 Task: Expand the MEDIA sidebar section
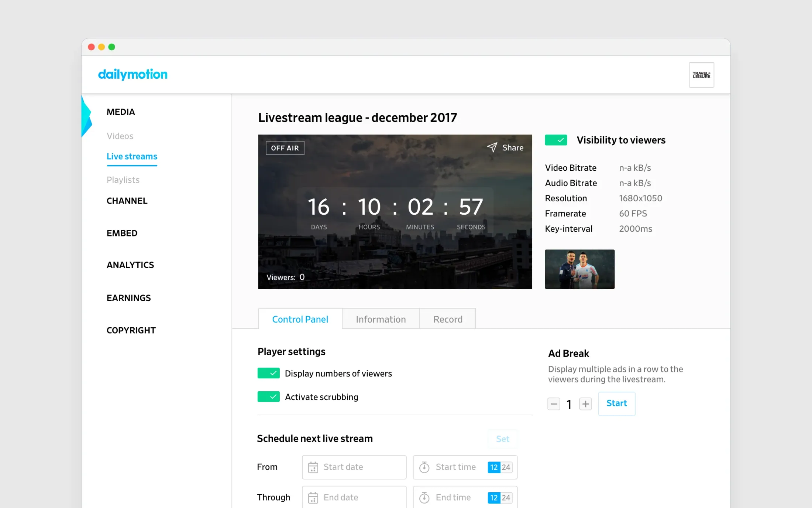tap(121, 112)
